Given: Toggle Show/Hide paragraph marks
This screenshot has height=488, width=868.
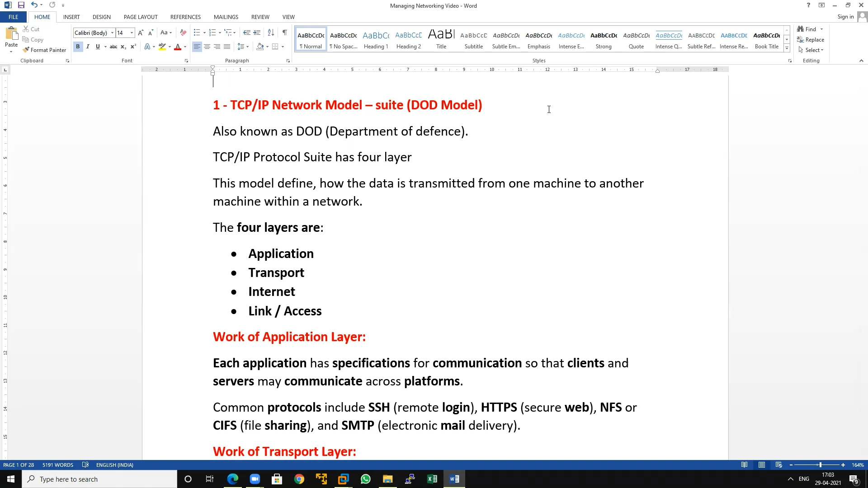Looking at the screenshot, I should pyautogui.click(x=284, y=33).
